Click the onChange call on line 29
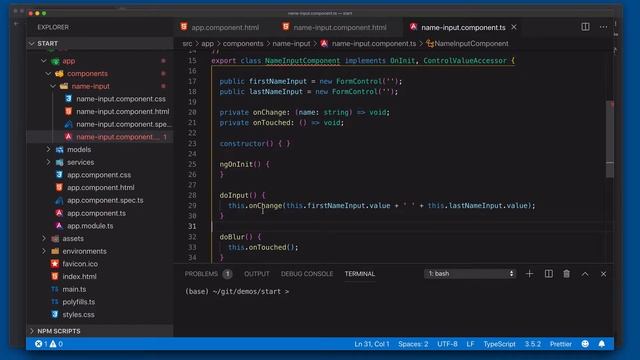640x360 pixels. 265,206
